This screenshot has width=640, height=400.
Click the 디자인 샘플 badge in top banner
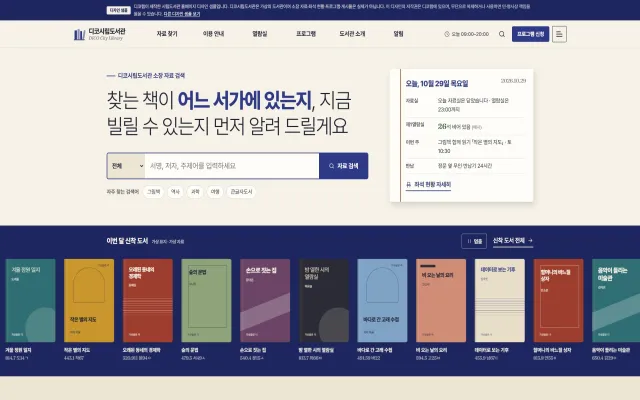(119, 10)
